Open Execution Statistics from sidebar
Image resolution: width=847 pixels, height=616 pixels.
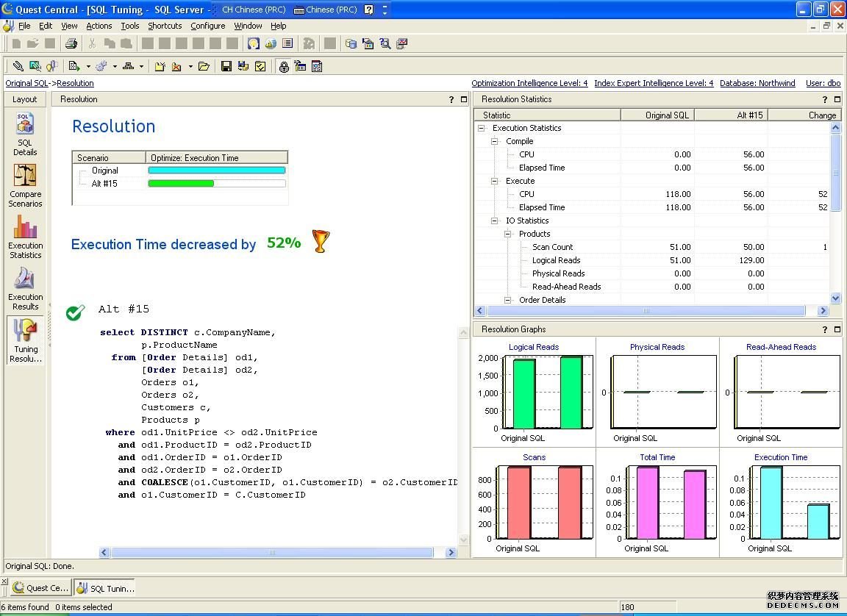point(25,237)
